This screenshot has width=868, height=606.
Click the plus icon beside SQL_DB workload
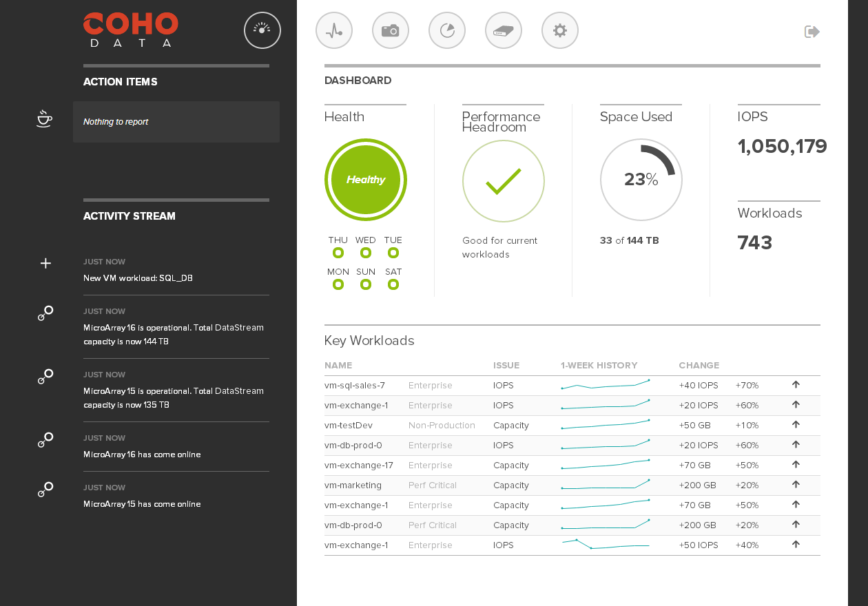pos(45,263)
